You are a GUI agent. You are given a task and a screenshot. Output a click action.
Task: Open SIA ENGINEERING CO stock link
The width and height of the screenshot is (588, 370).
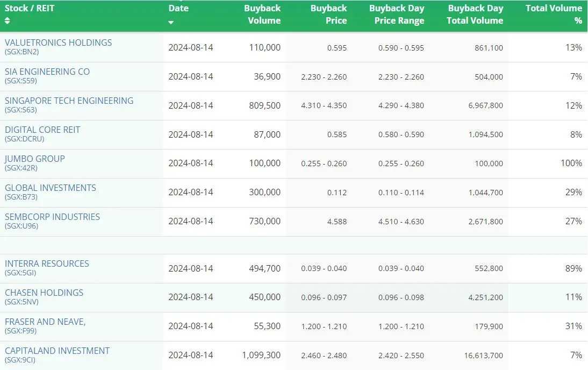click(47, 72)
